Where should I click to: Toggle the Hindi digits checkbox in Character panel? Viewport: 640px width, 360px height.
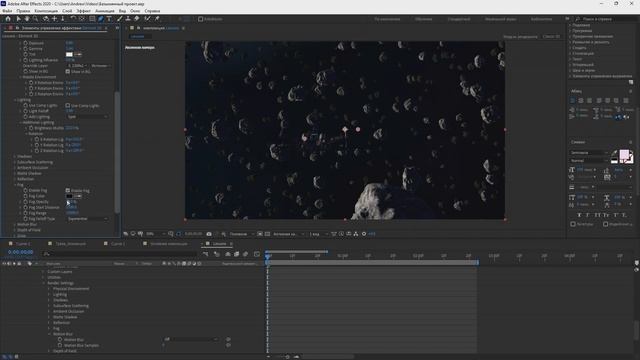[x=606, y=224]
